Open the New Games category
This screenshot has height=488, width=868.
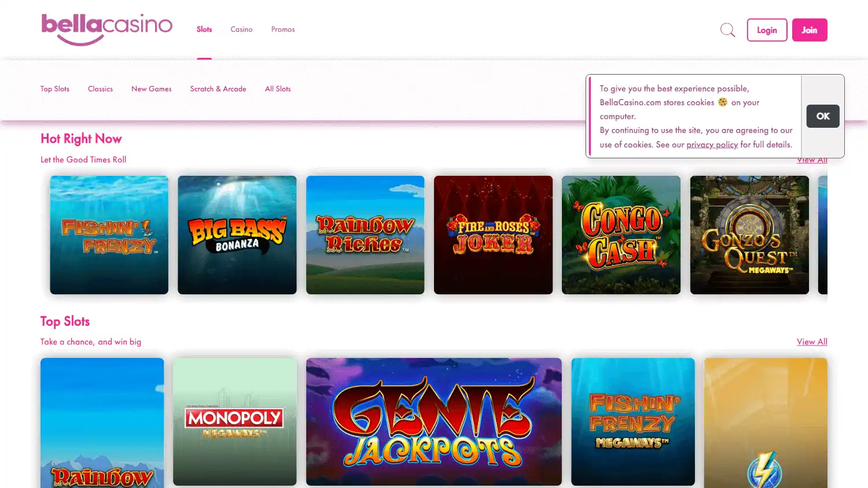152,89
